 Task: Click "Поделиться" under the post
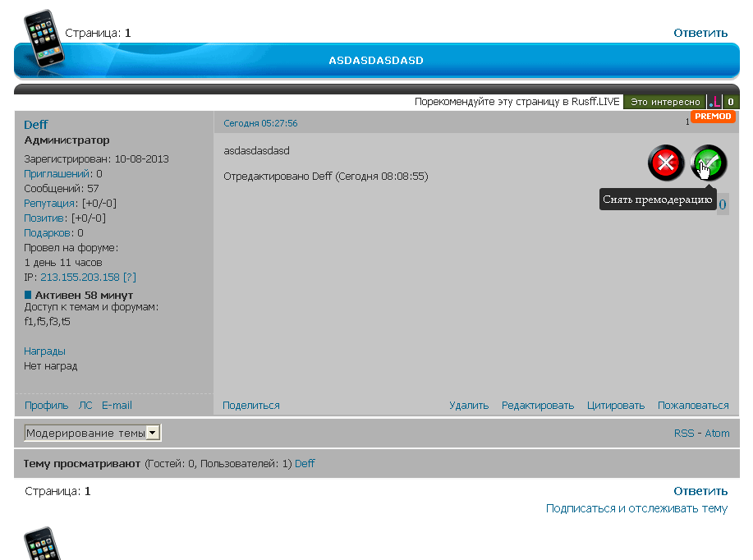coord(250,406)
